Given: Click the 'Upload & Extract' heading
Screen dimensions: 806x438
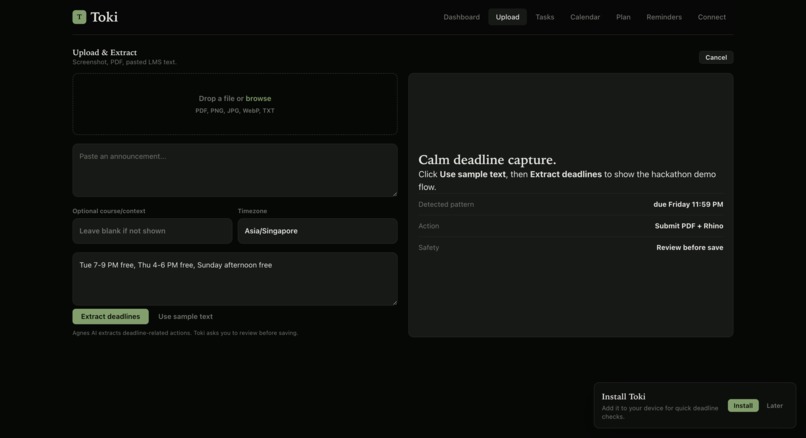Looking at the screenshot, I should coord(104,52).
